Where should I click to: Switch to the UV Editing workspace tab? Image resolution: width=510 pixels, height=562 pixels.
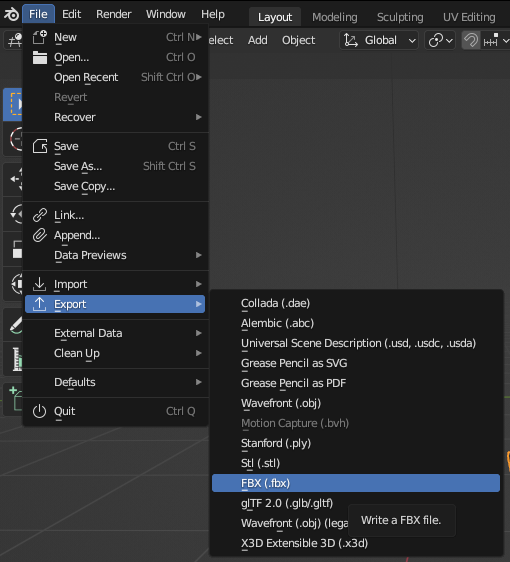point(469,17)
